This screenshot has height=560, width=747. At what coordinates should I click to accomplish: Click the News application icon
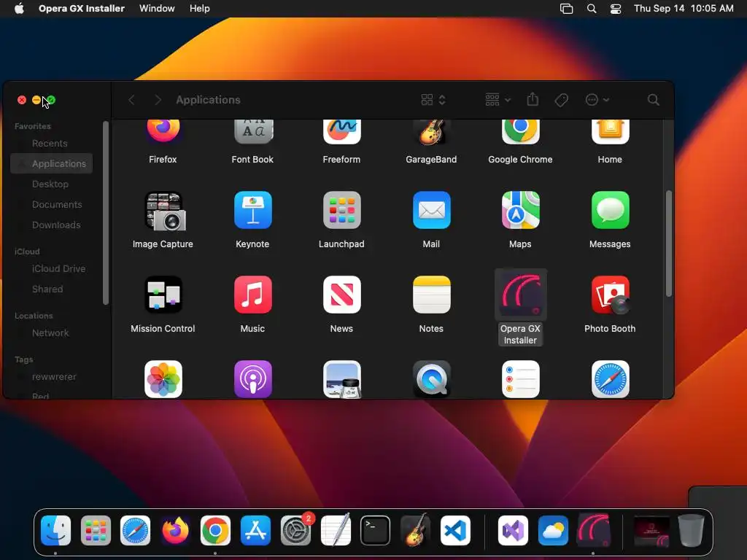pos(341,295)
